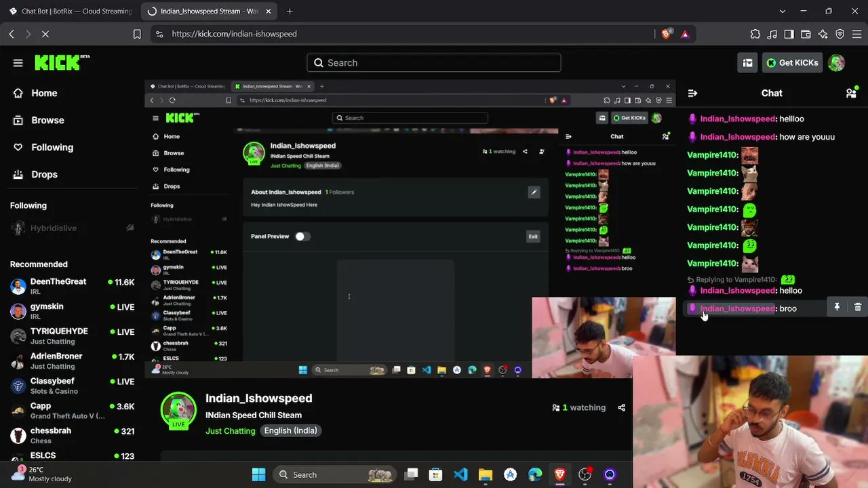Viewport: 868px width, 488px height.
Task: Open the chat users list icon
Action: 851,94
